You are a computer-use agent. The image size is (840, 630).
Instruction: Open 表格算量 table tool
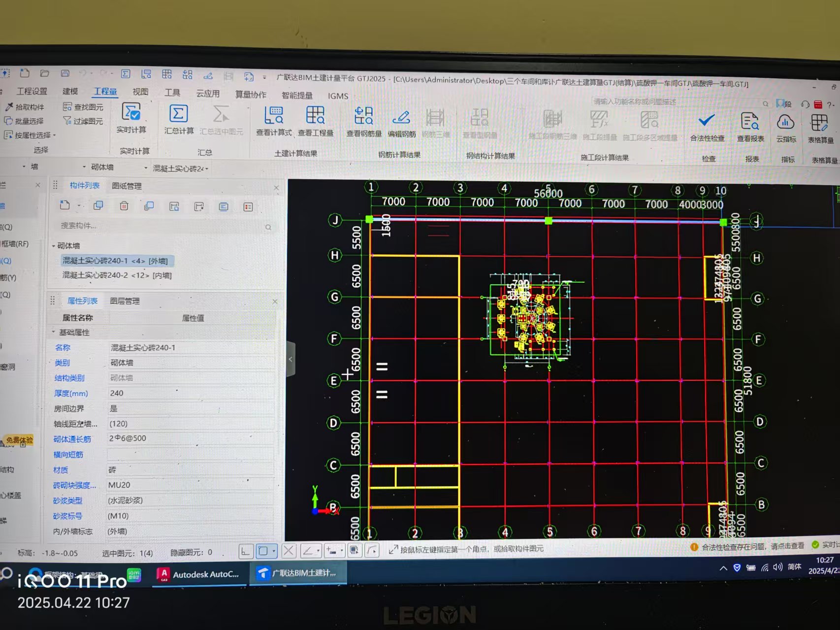(x=820, y=129)
